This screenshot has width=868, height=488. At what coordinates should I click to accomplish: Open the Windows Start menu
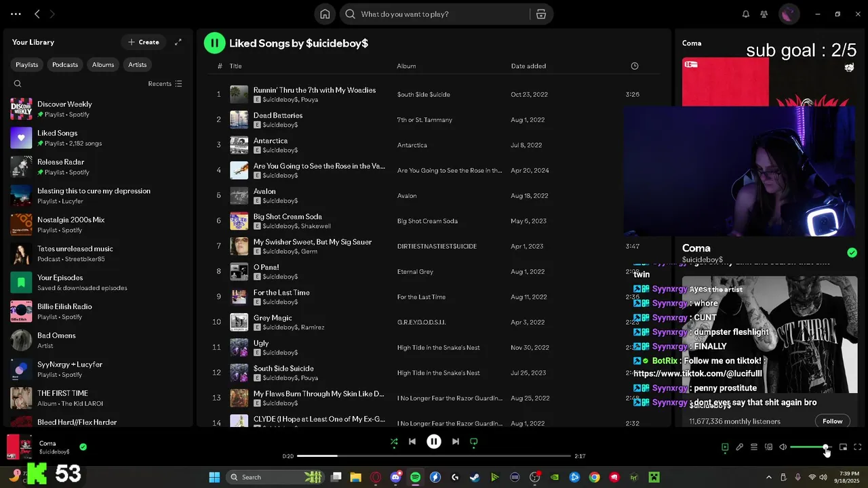[x=214, y=477]
